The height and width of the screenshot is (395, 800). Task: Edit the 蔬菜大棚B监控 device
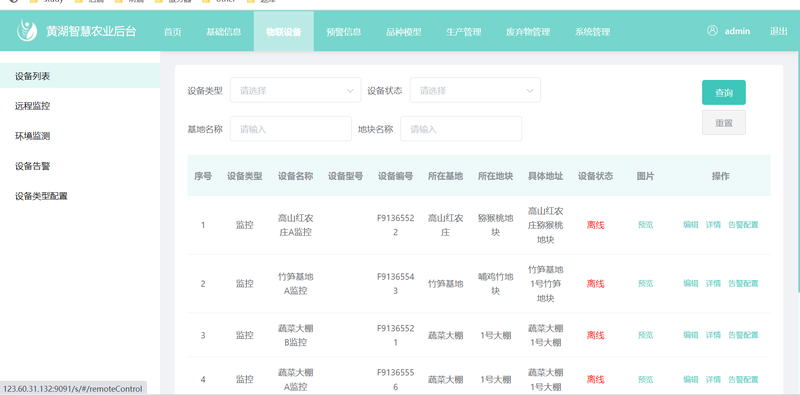[x=691, y=335]
